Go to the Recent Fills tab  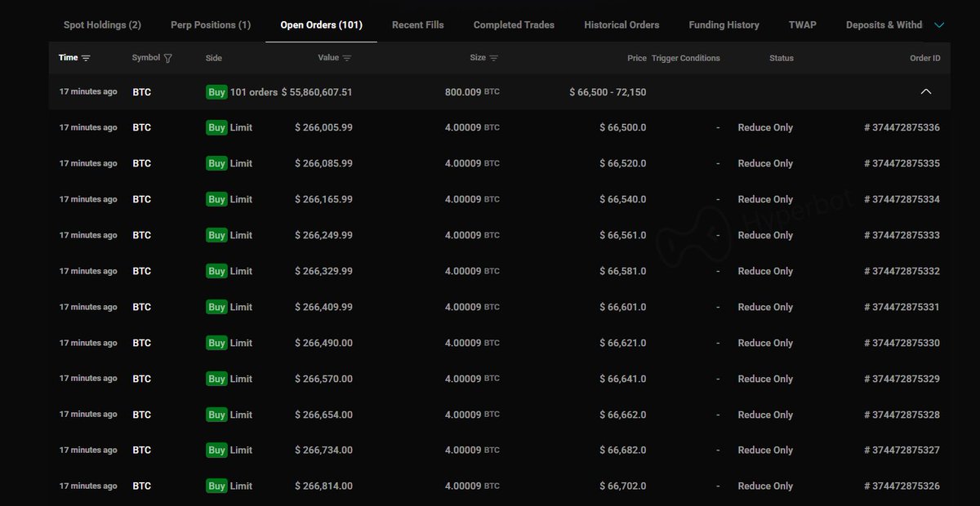pos(417,25)
